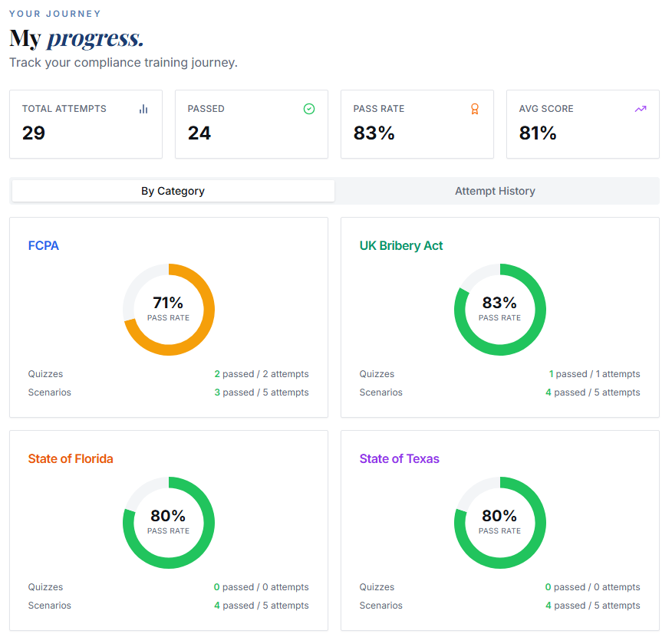Click the Scenarios label in FCPA card
Screen dimensions: 672x637
coord(50,392)
